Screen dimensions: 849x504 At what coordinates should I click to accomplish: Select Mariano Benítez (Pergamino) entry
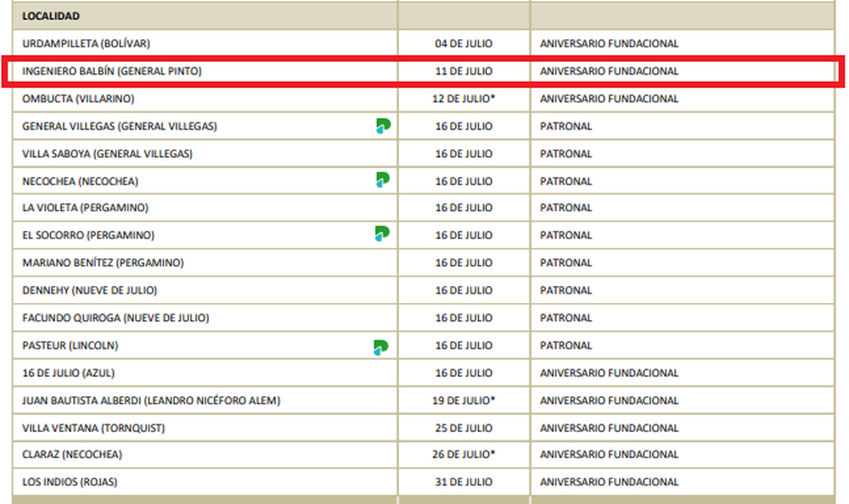[x=103, y=263]
